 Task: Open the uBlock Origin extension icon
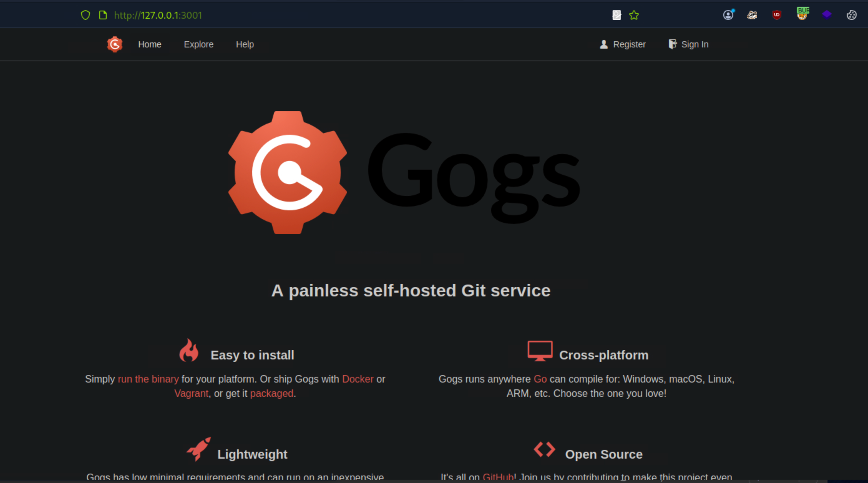777,15
